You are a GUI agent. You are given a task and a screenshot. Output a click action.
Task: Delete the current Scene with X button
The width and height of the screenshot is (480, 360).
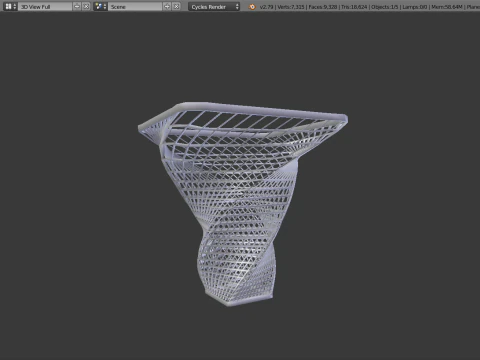coord(176,6)
